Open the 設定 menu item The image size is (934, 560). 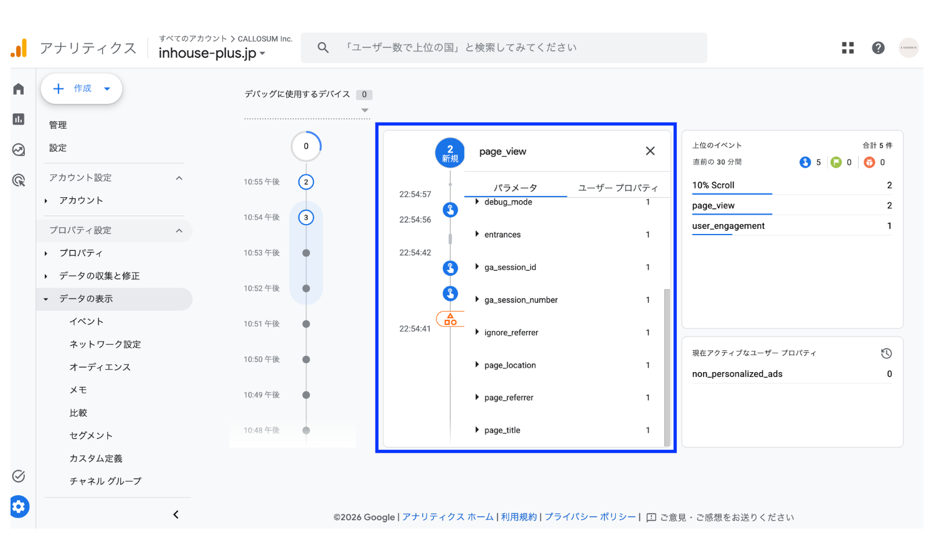[58, 148]
